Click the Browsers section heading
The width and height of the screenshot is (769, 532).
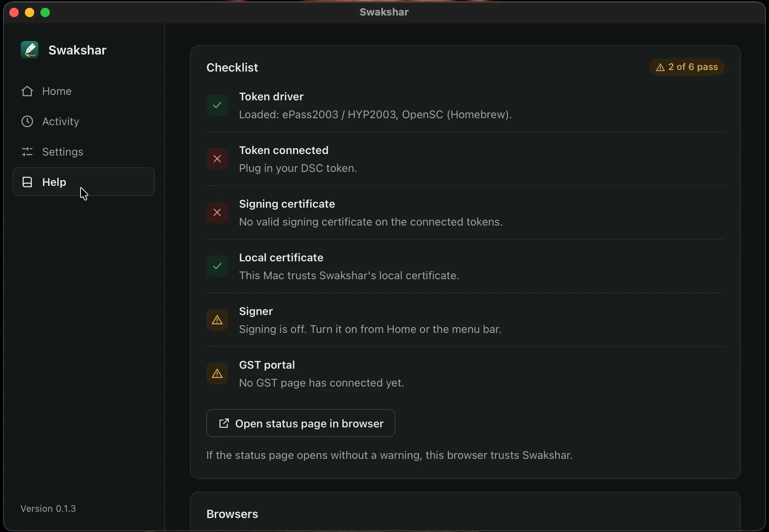232,514
